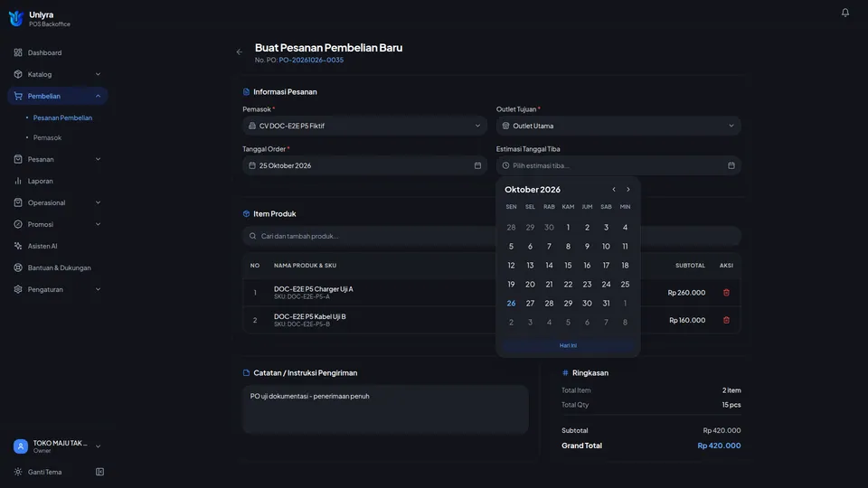Click Pesanan bag icon in sidebar
This screenshot has height=488, width=868.
pyautogui.click(x=18, y=159)
